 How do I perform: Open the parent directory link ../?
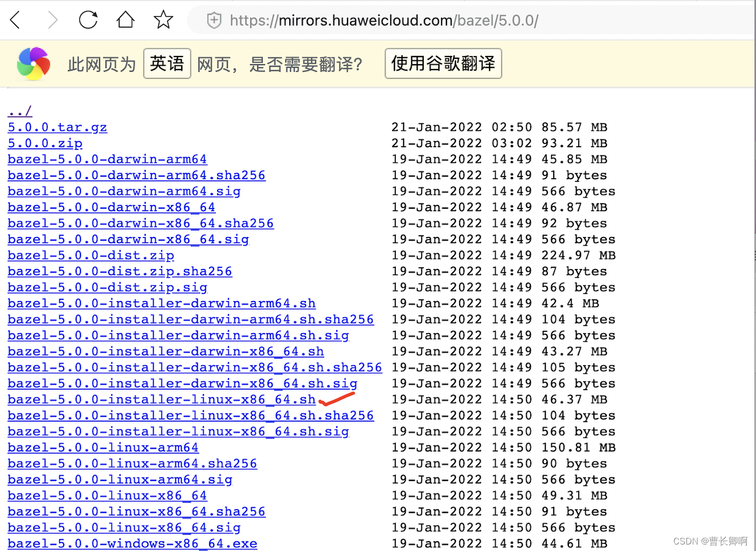point(20,111)
